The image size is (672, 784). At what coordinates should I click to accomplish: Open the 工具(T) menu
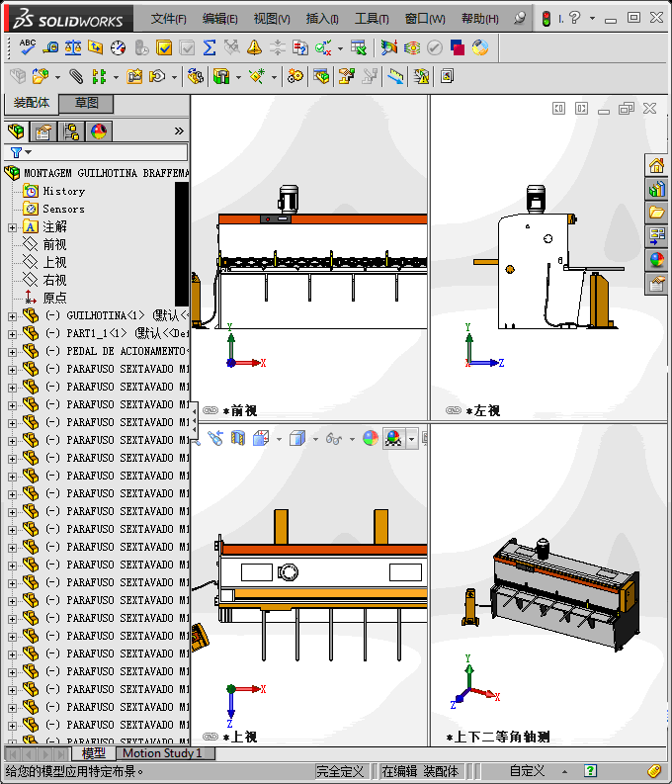[372, 19]
